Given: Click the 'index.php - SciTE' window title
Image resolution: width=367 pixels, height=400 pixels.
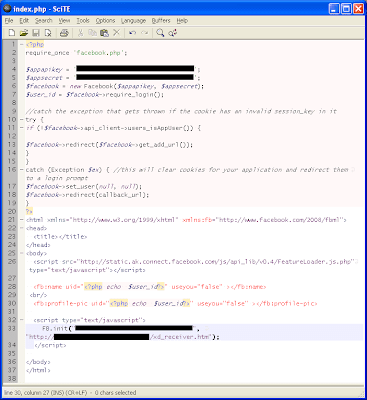Looking at the screenshot, I should click(x=42, y=9).
